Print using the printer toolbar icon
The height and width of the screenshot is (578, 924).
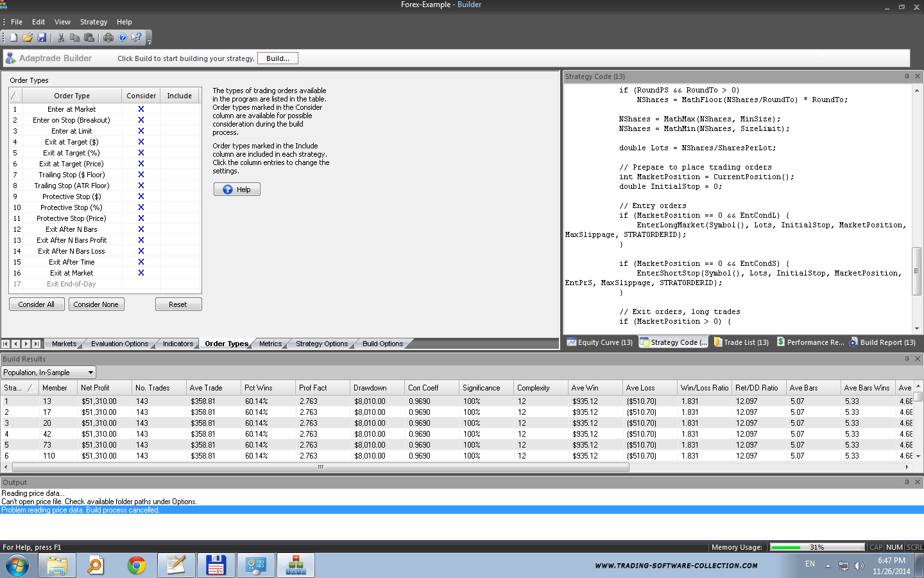(108, 38)
